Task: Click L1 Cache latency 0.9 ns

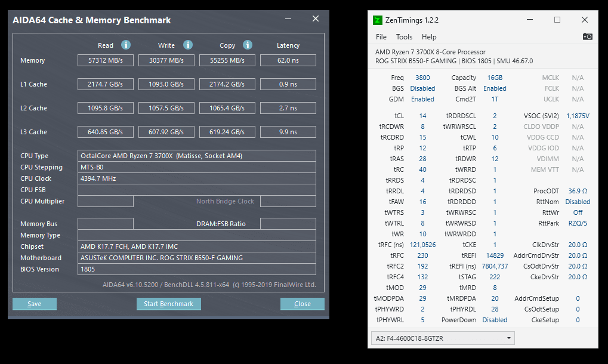Action: click(x=288, y=84)
